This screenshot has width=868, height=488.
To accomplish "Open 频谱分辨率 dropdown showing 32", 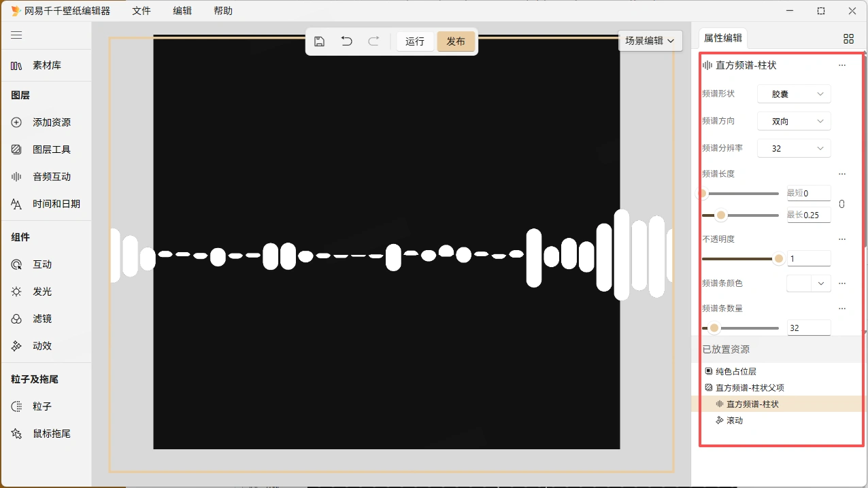I will [794, 148].
